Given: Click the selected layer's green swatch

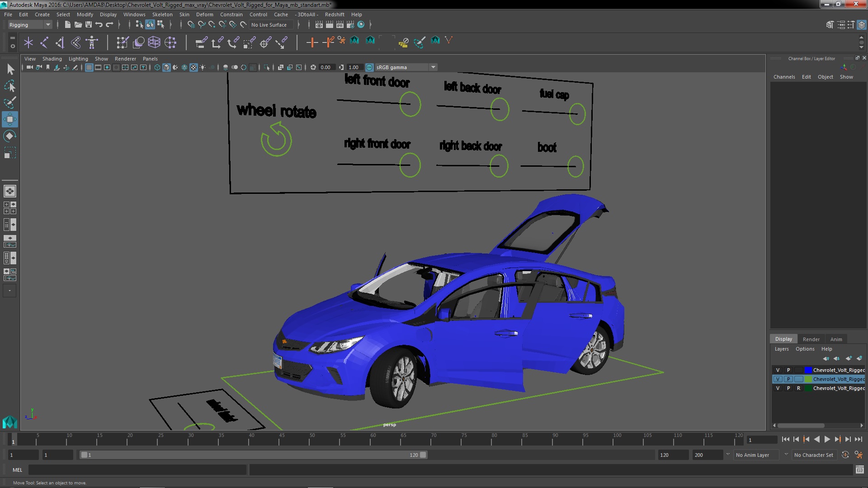Looking at the screenshot, I should 808,379.
